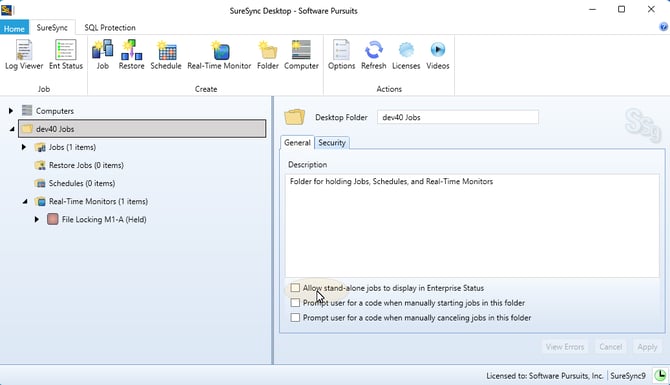Open the Licenses window

(x=406, y=55)
